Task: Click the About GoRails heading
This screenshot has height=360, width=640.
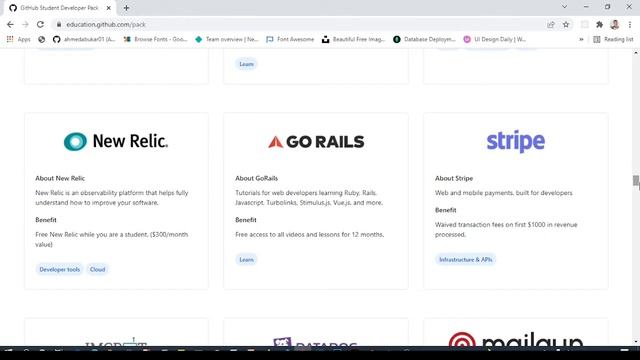Action: tap(256, 178)
